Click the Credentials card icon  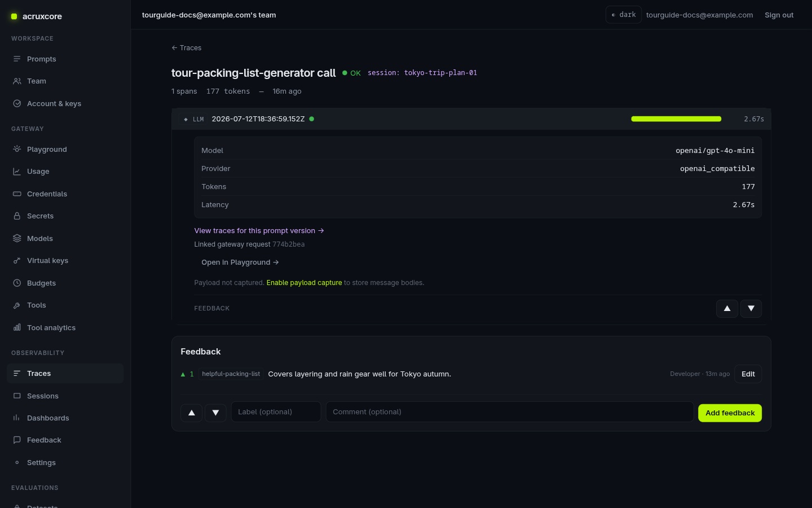coord(17,194)
